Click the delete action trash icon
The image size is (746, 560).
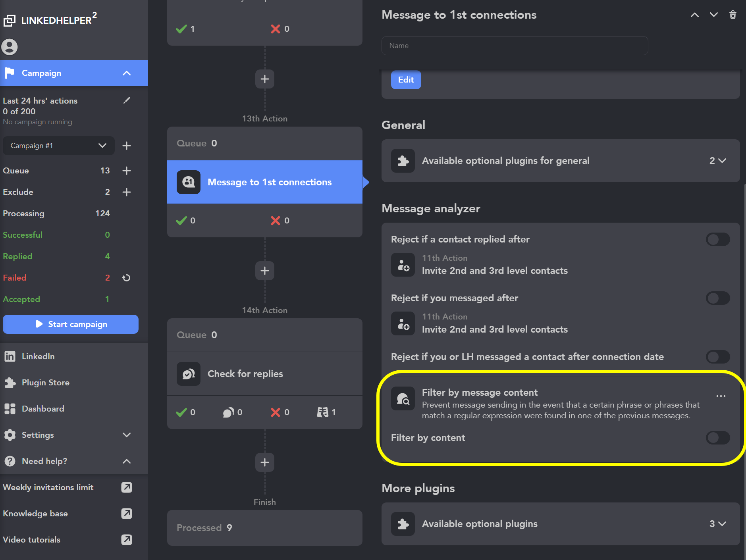[733, 15]
